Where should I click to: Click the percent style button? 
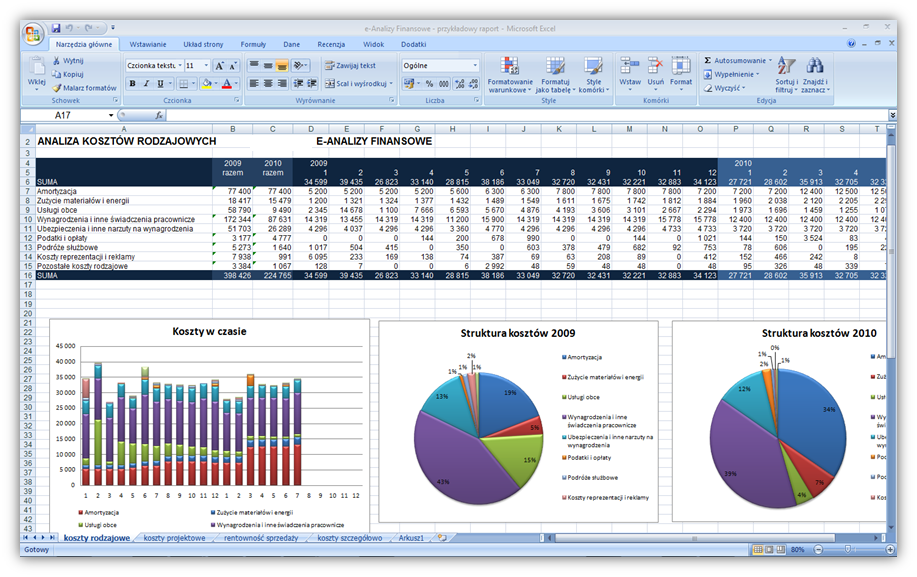click(x=430, y=84)
